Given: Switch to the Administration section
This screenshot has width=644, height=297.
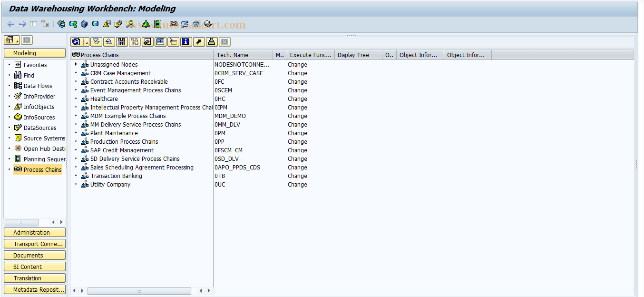Looking at the screenshot, I should 34,232.
